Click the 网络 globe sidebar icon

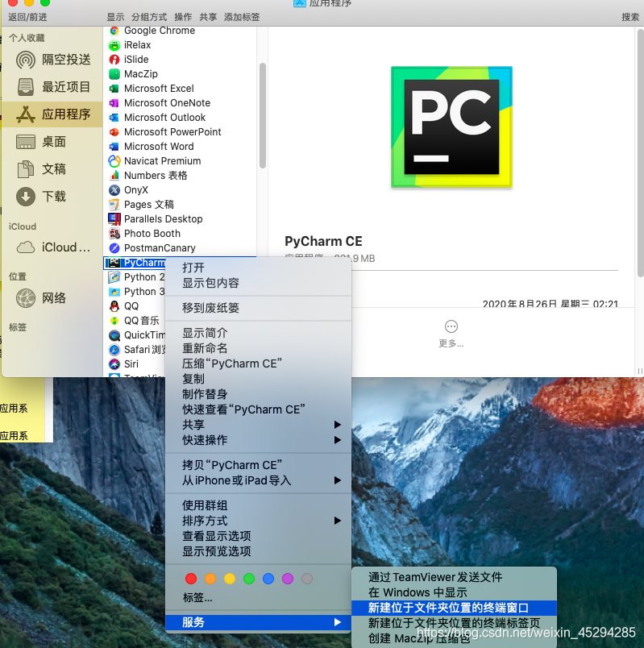click(26, 298)
